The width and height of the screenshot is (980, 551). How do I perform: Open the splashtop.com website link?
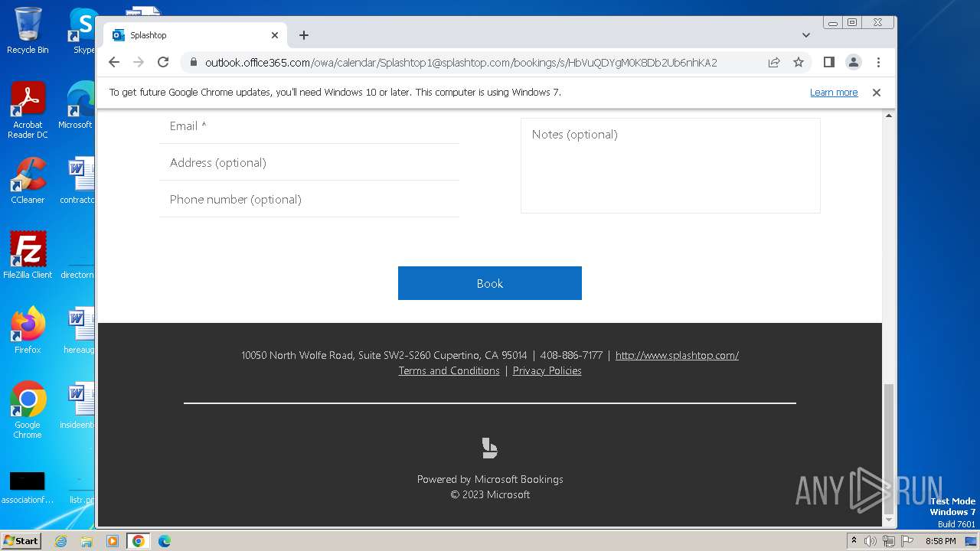click(677, 355)
